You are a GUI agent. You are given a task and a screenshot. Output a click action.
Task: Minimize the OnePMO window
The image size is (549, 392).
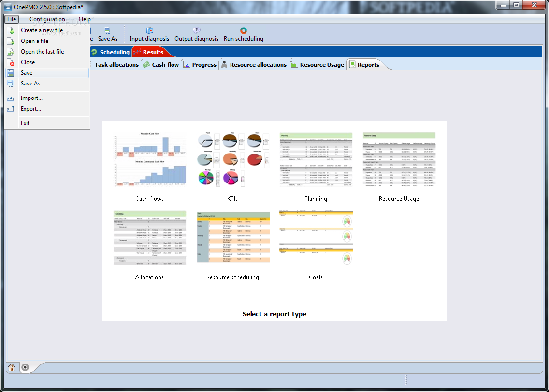coord(503,5)
